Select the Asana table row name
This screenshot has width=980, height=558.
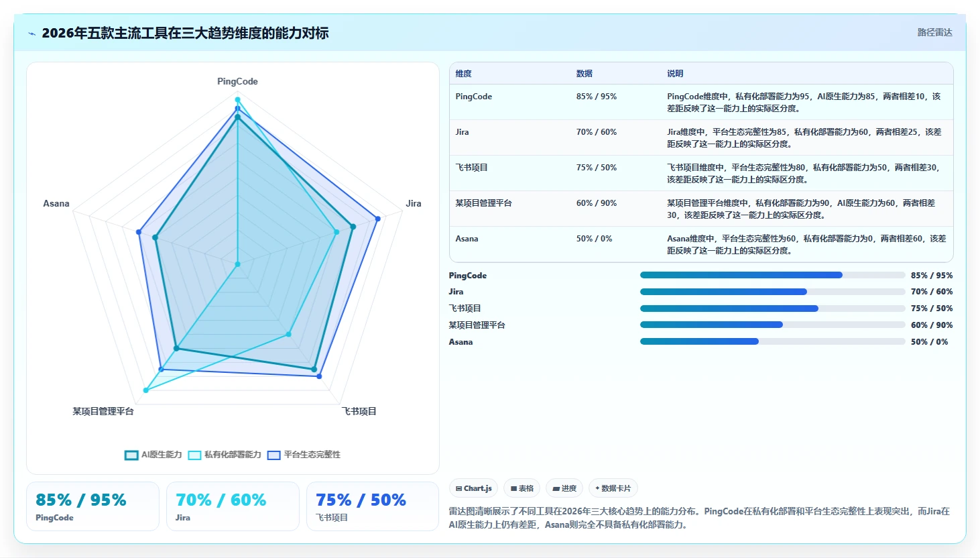(467, 239)
